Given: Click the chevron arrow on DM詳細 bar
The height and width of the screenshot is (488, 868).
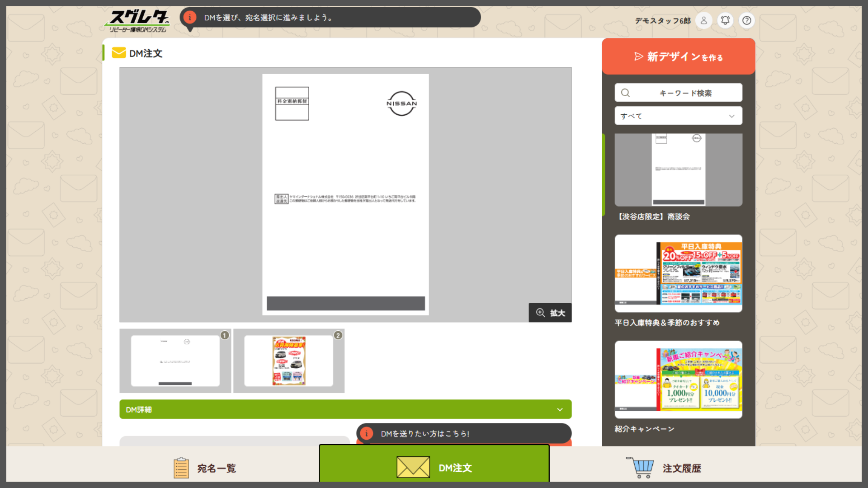Looking at the screenshot, I should click(560, 409).
